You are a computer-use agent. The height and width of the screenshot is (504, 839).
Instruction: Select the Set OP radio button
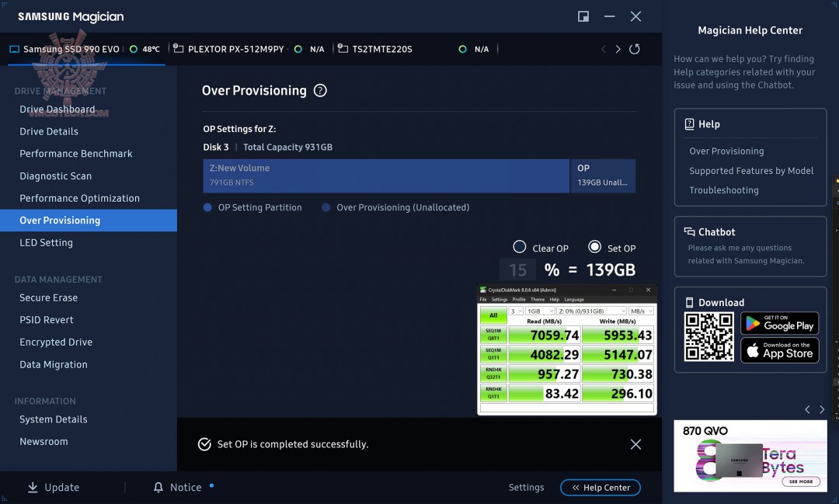(596, 247)
